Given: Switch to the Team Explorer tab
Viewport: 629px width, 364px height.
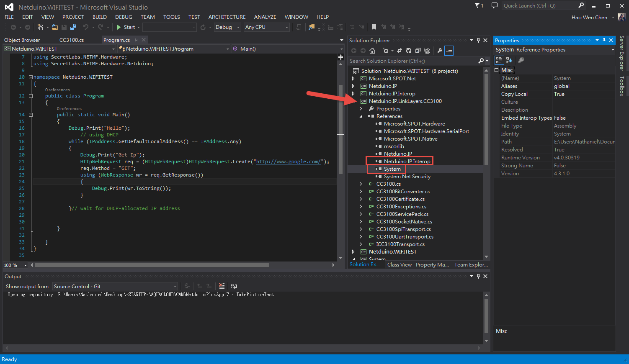Looking at the screenshot, I should point(471,265).
